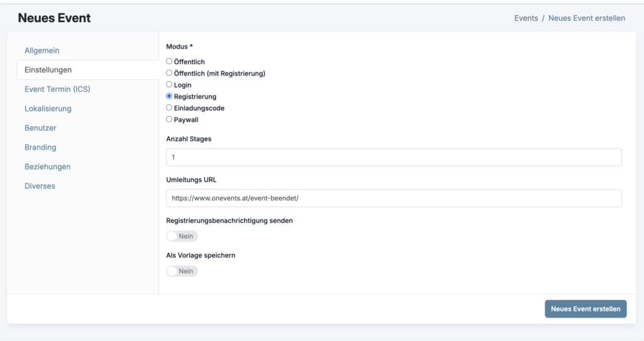Choose the Paywall mode radio button
The image size is (644, 341).
(169, 119)
